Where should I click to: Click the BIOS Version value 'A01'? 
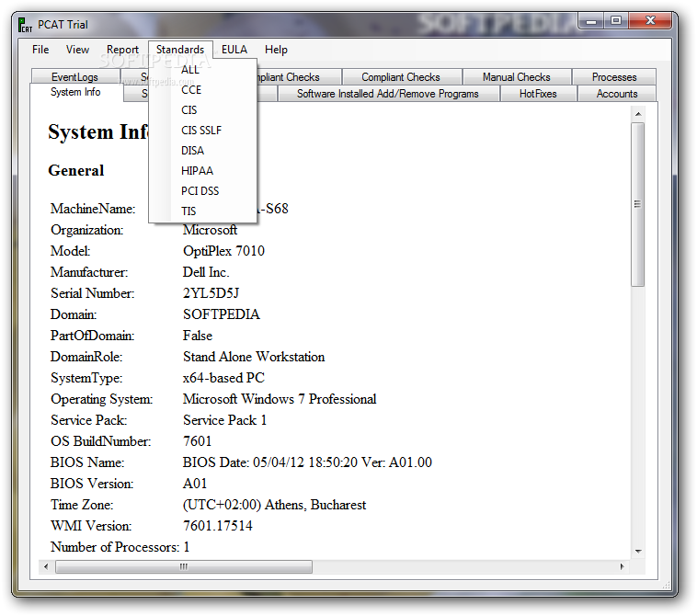(x=195, y=484)
